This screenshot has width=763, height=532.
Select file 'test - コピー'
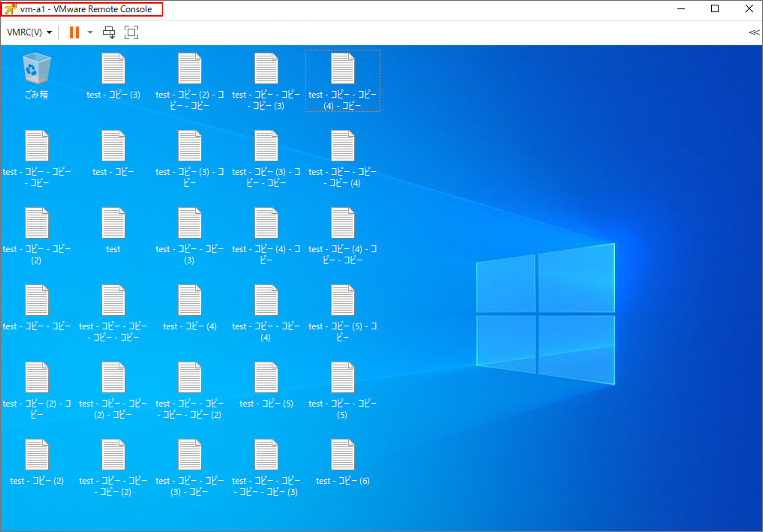[x=113, y=153]
